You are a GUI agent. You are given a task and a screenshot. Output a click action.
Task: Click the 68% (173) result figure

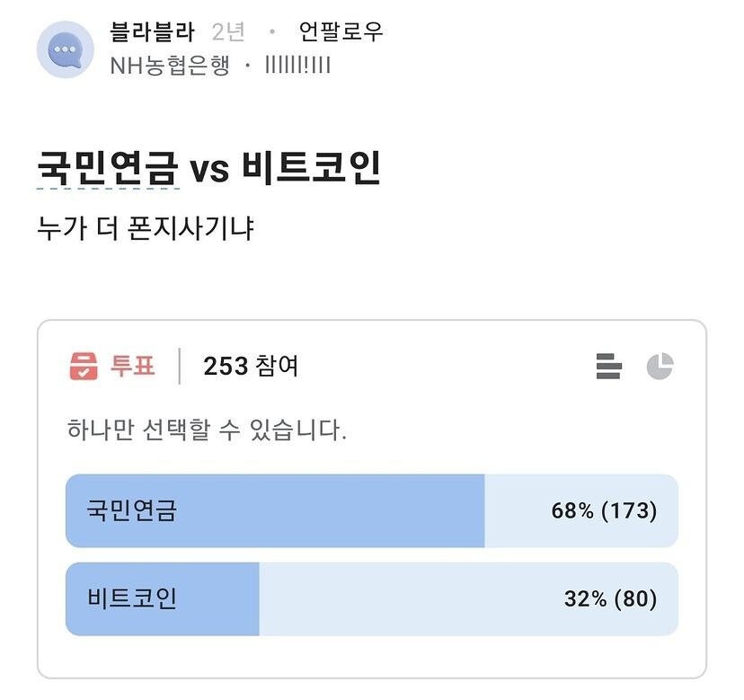[604, 511]
